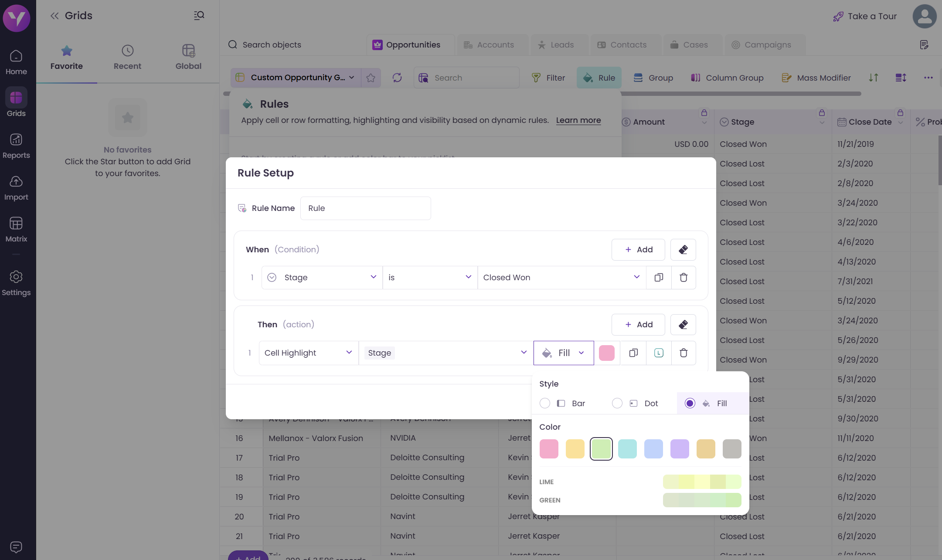Open the current color swatch beside Fill
Image resolution: width=942 pixels, height=560 pixels.
pos(606,353)
